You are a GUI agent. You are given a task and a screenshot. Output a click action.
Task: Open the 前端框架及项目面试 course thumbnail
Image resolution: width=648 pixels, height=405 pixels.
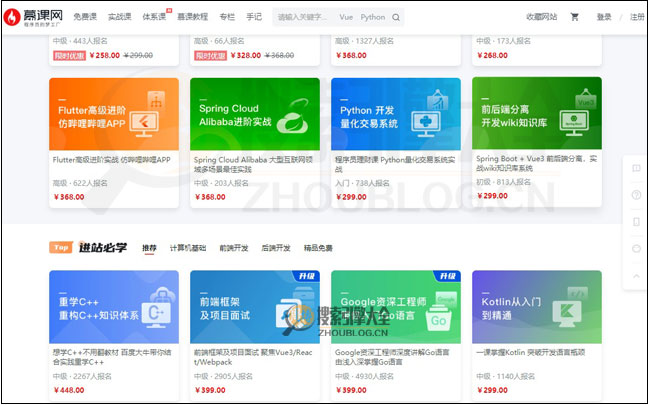click(x=255, y=307)
